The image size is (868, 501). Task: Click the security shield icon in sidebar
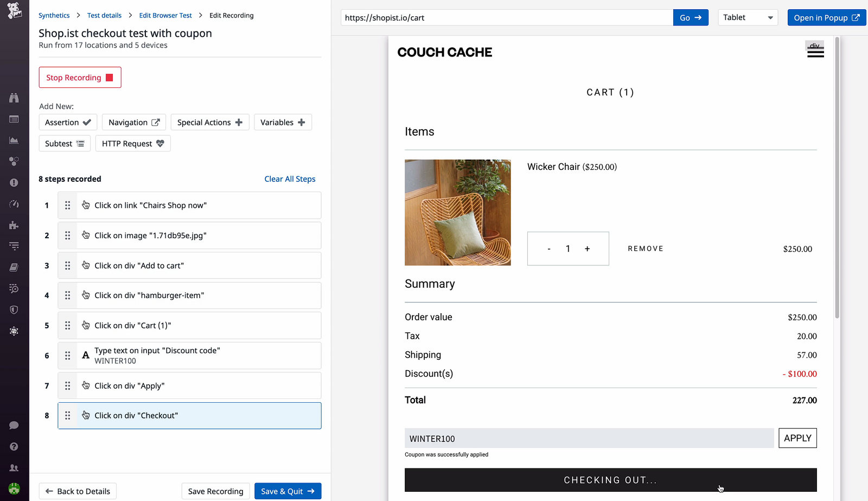point(14,309)
